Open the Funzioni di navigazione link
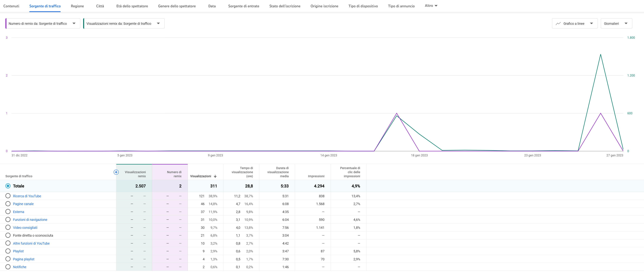 coord(30,220)
